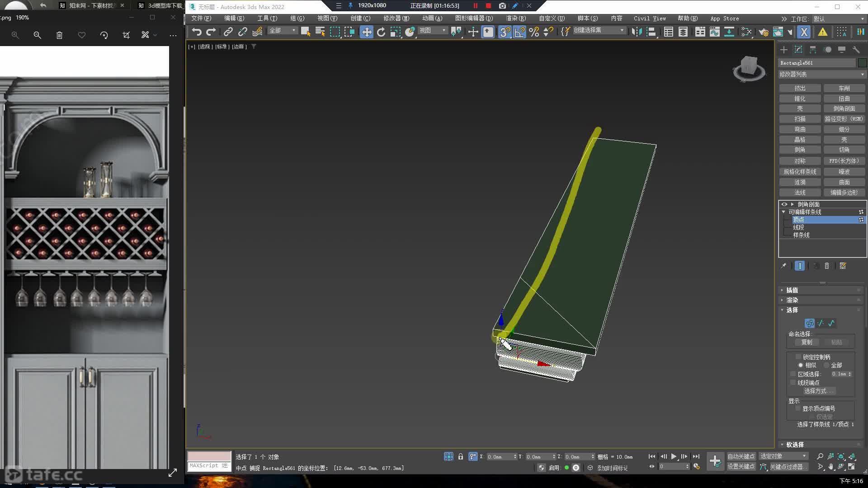Toggle Window/Crossing selection mode
The width and height of the screenshot is (868, 488).
coord(349,32)
